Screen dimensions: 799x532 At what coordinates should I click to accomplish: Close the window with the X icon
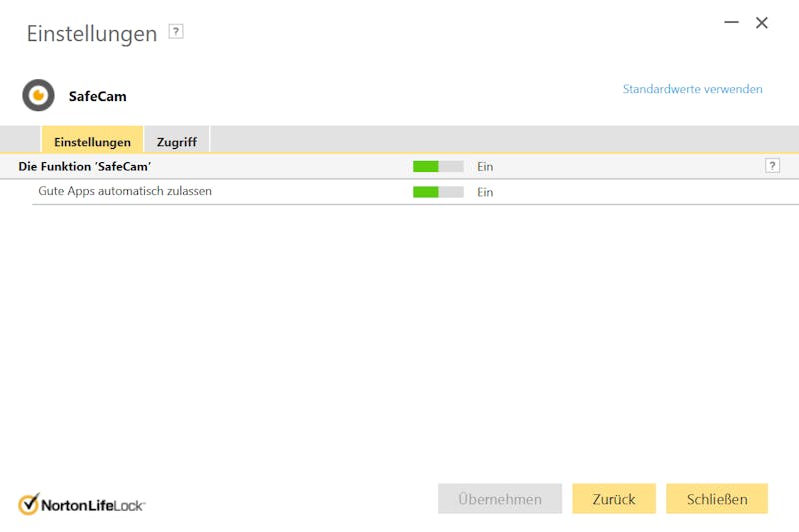click(762, 22)
